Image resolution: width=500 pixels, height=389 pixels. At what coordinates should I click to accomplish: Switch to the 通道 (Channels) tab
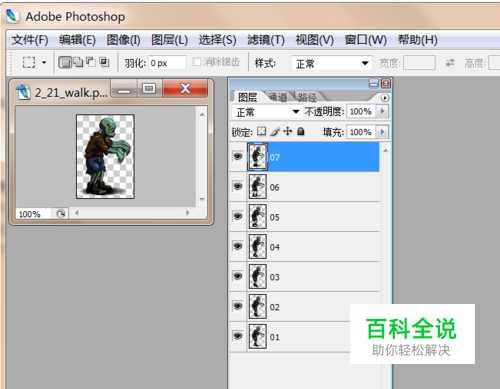tap(278, 97)
